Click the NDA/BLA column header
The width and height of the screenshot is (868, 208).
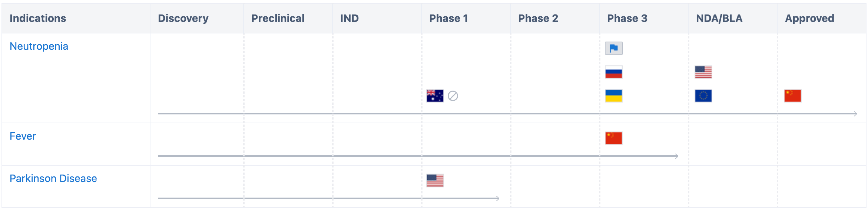719,18
